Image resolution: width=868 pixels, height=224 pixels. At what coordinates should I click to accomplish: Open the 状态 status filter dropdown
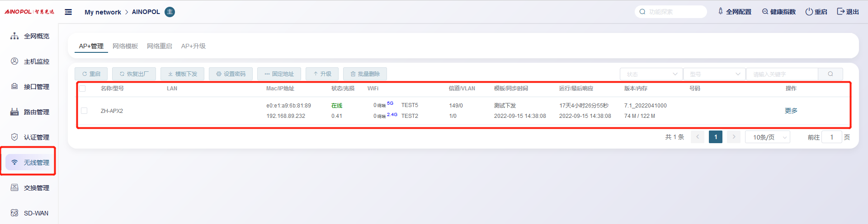tap(651, 74)
